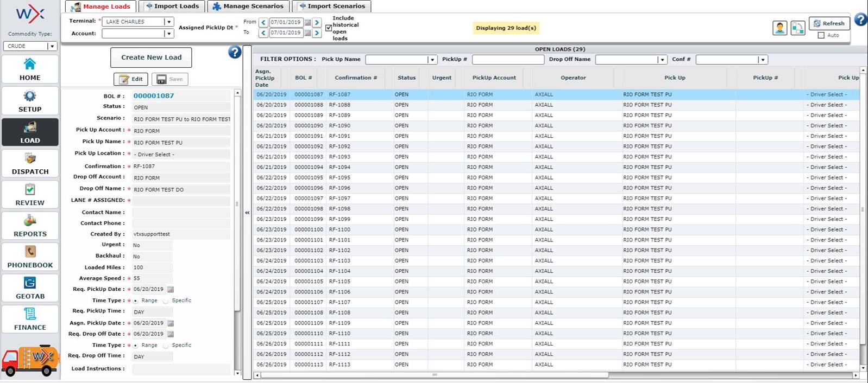
Task: Click the PickUp # filter input
Action: (x=508, y=60)
